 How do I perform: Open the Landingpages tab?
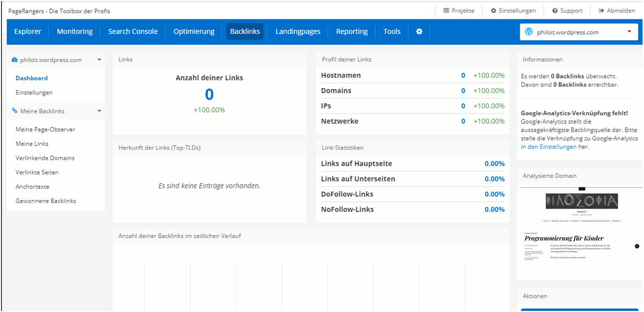[298, 31]
